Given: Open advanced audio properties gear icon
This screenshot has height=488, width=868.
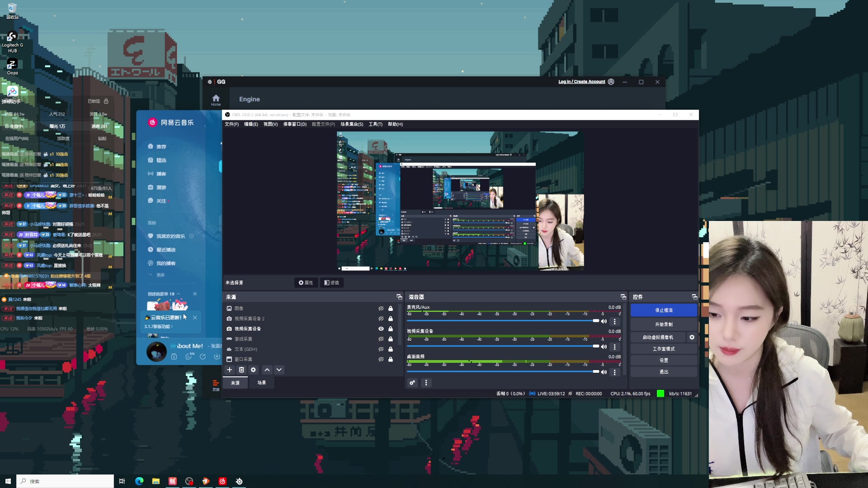Looking at the screenshot, I should pyautogui.click(x=412, y=383).
